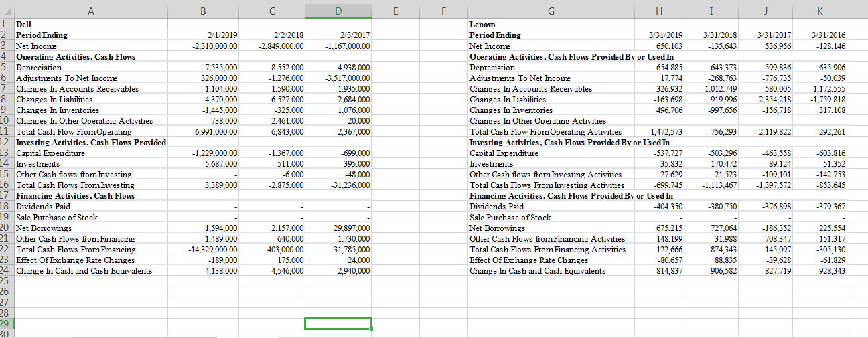
Task: Select Lenovo period date 3/31/2016
Action: [x=828, y=35]
